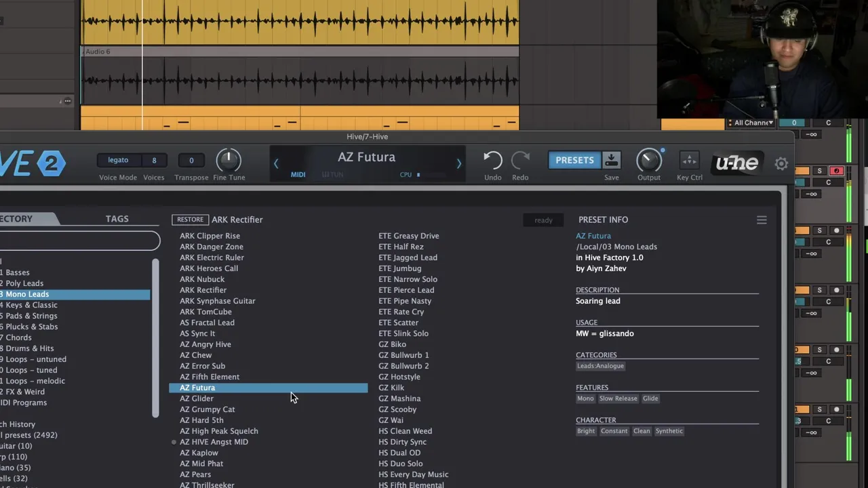This screenshot has height=488, width=868.
Task: Open the track options ellipsis icon
Action: point(67,101)
